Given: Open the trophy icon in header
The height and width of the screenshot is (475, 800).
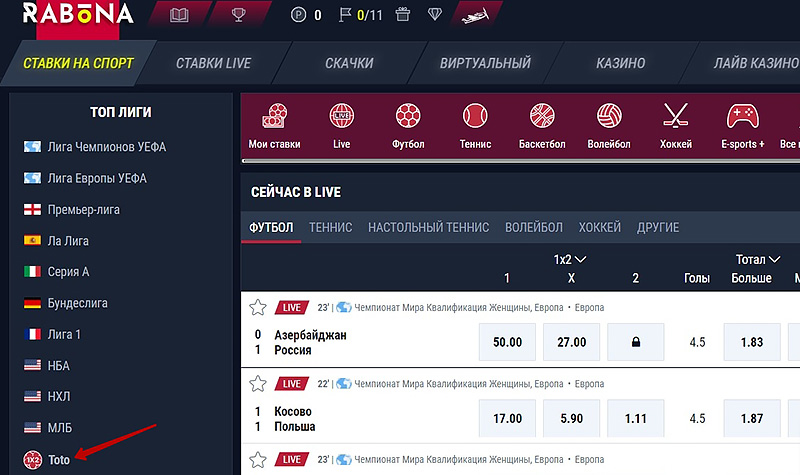Looking at the screenshot, I should click(238, 15).
